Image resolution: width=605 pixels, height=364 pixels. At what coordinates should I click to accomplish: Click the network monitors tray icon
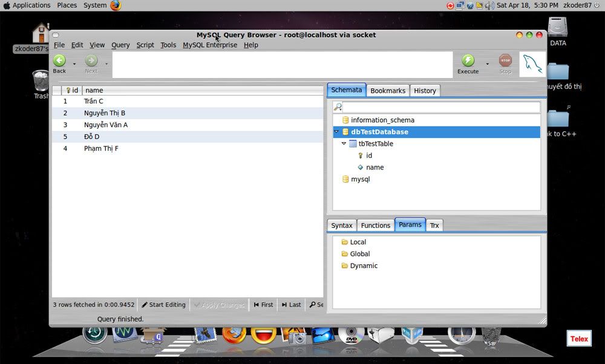point(460,5)
